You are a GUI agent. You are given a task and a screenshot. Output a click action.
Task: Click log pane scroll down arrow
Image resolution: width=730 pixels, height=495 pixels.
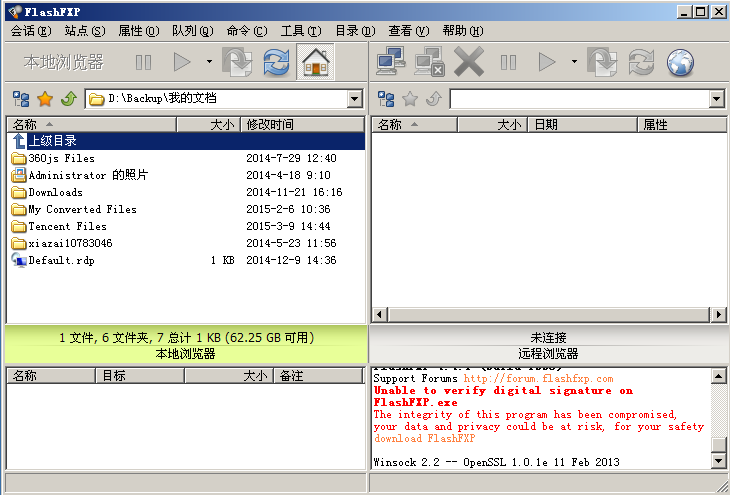point(718,461)
